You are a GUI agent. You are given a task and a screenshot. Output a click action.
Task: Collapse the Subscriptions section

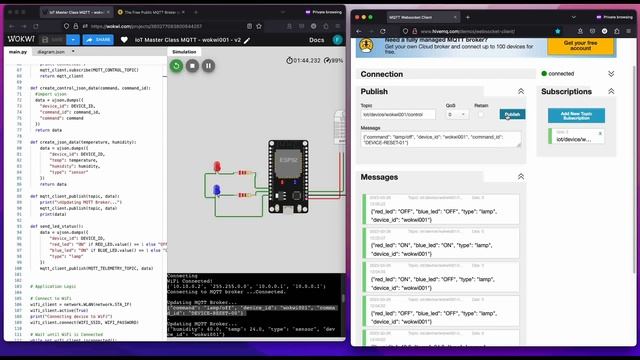tap(611, 91)
